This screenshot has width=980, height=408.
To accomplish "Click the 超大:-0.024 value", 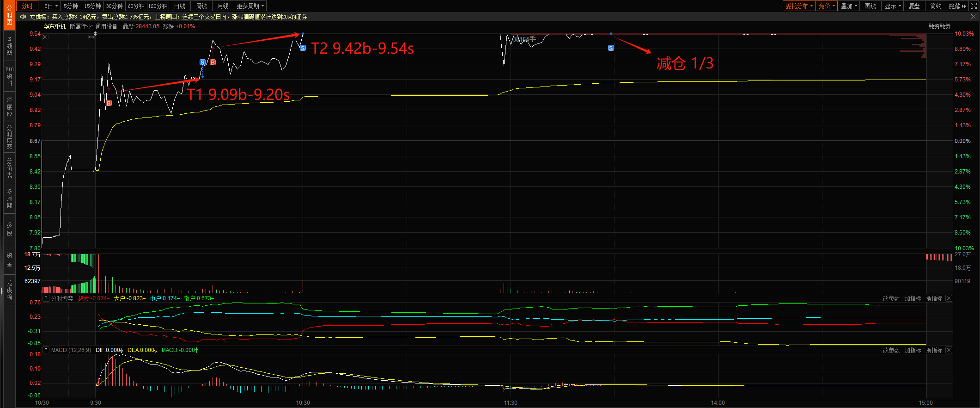I will (93, 298).
